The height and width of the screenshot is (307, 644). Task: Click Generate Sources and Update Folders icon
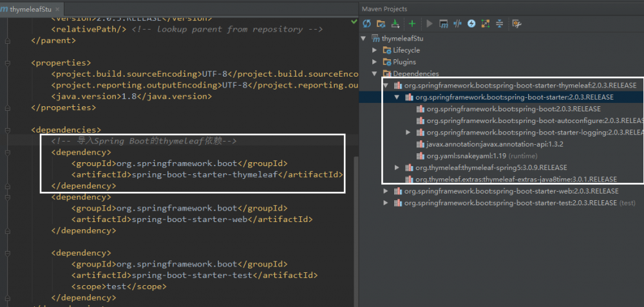[x=381, y=23]
